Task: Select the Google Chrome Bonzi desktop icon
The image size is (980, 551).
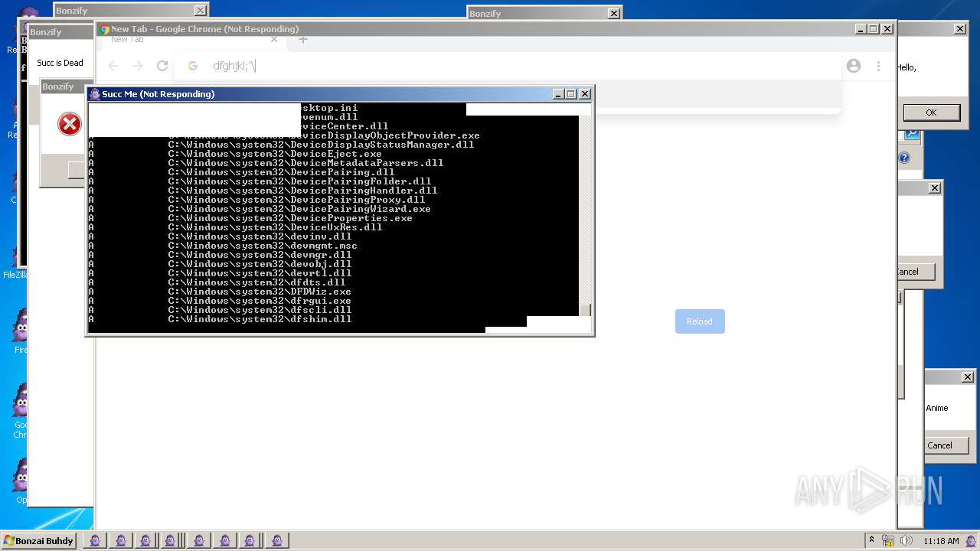Action: 20,411
